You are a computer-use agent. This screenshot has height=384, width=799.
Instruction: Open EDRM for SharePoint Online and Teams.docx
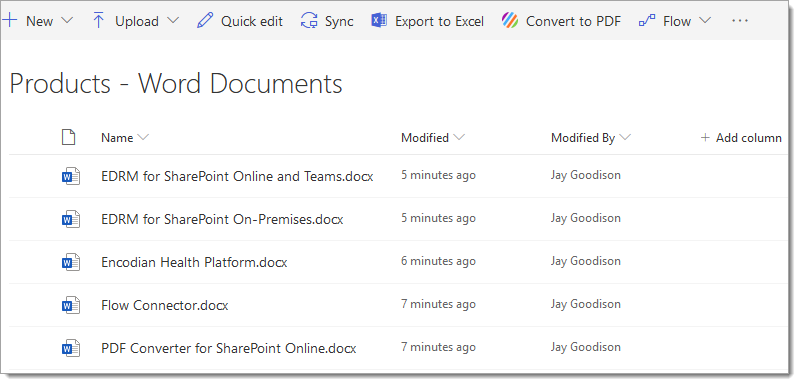(237, 176)
